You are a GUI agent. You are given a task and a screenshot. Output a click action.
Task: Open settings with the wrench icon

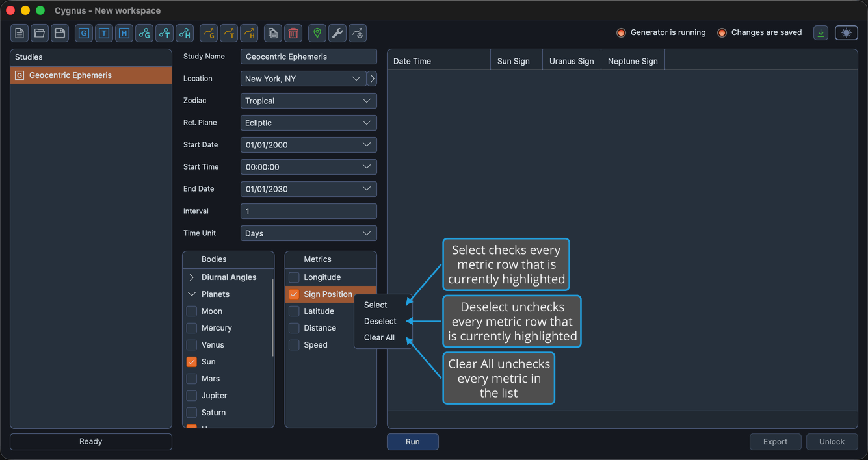337,33
